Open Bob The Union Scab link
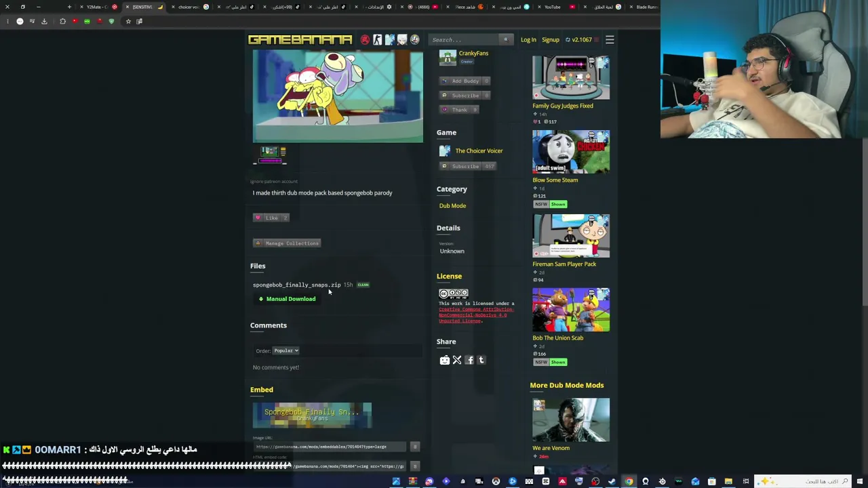Image resolution: width=868 pixels, height=488 pixels. 557,338
